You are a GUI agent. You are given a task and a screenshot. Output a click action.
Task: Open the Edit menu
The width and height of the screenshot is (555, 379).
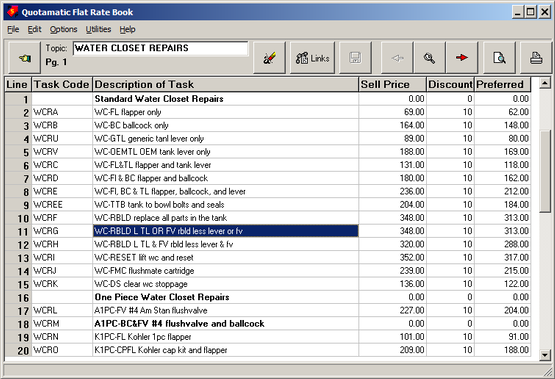point(35,29)
